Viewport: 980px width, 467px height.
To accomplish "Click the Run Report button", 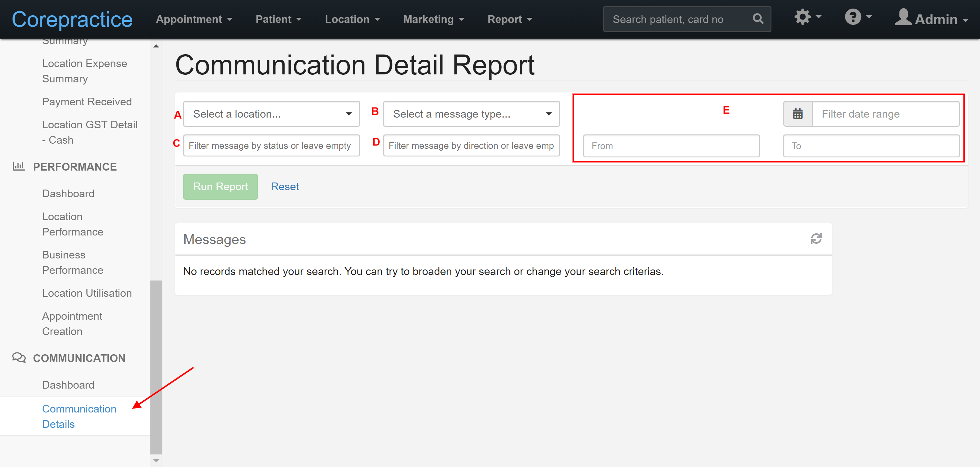I will click(220, 186).
